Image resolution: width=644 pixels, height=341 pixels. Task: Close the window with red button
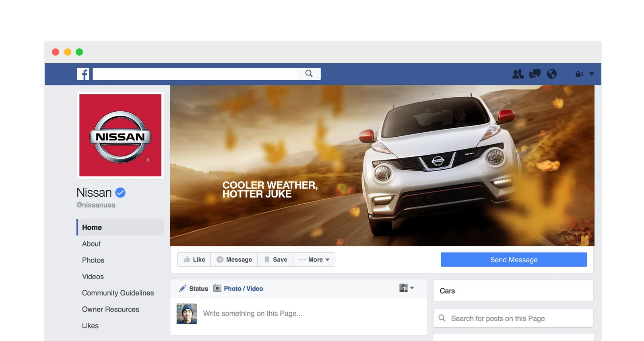[x=56, y=52]
